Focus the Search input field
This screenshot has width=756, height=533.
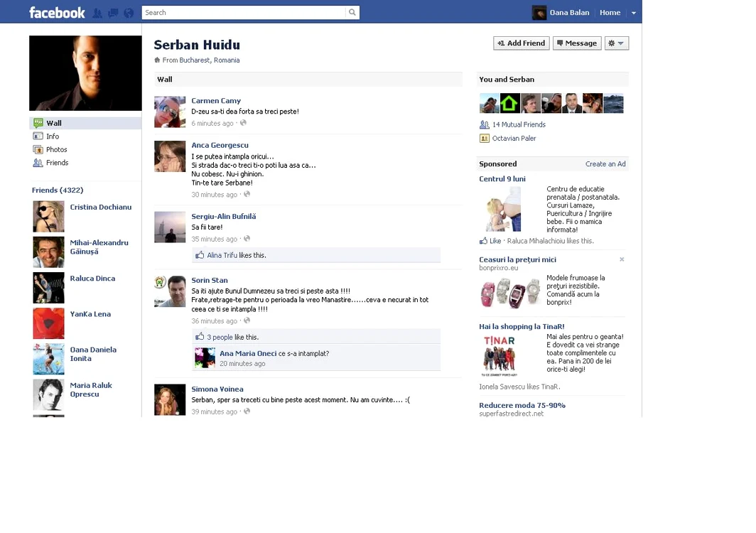point(244,13)
